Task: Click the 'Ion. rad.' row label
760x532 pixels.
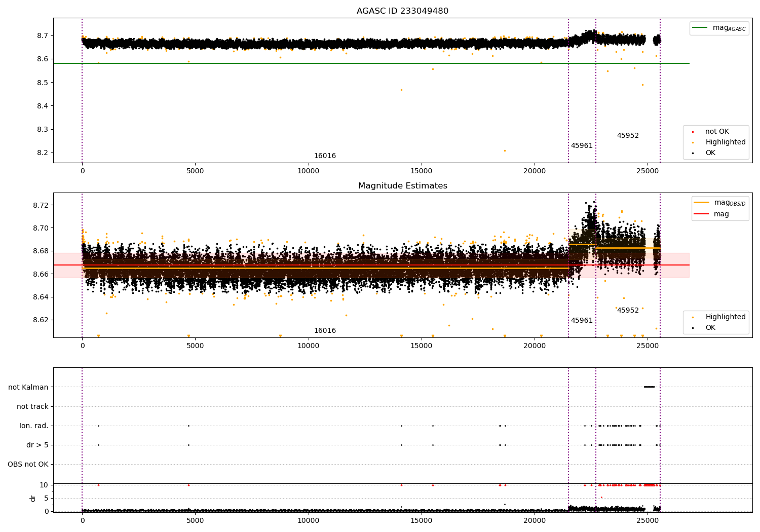Action: tap(34, 426)
